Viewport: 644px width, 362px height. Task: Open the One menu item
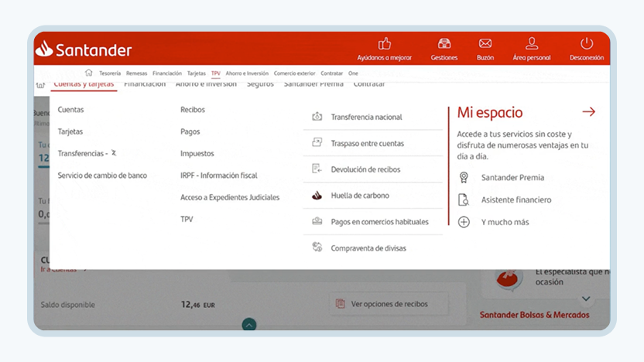(x=353, y=73)
